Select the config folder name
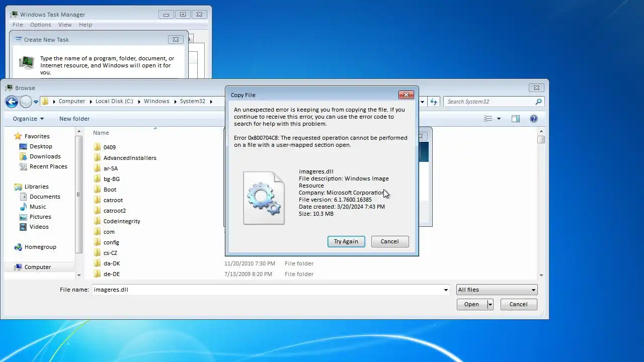 point(111,242)
